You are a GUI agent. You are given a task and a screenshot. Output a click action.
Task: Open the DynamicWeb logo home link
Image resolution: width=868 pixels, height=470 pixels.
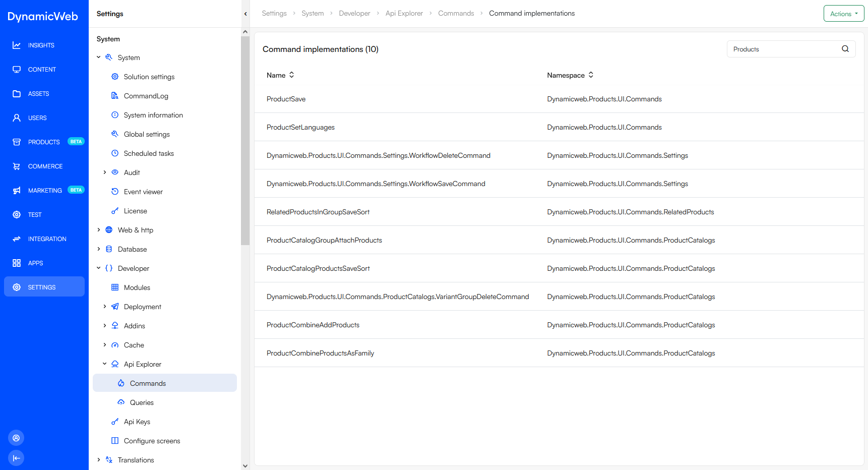(43, 16)
